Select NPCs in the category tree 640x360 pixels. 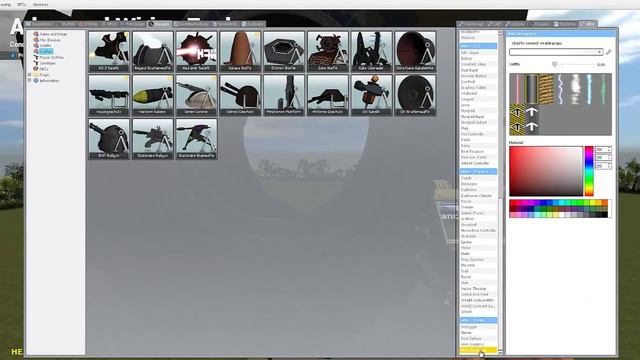pyautogui.click(x=44, y=69)
